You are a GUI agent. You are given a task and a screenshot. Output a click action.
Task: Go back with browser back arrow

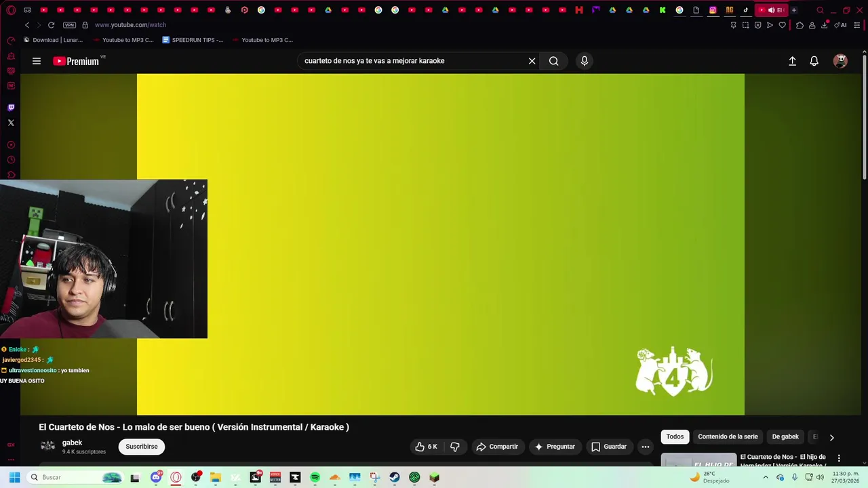coord(27,25)
